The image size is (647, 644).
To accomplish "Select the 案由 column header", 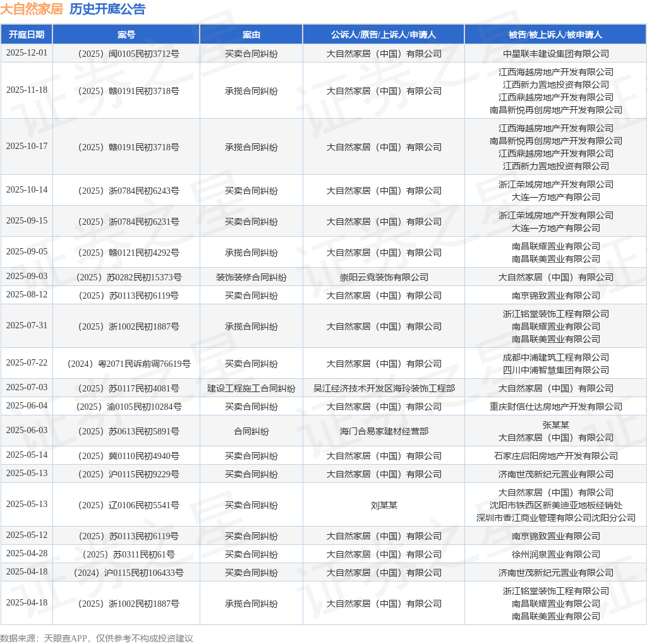I will click(x=251, y=35).
